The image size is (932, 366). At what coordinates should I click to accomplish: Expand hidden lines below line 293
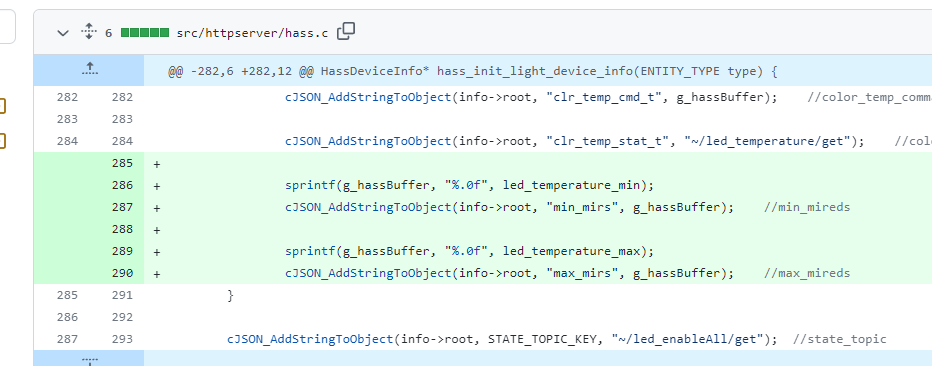point(89,358)
